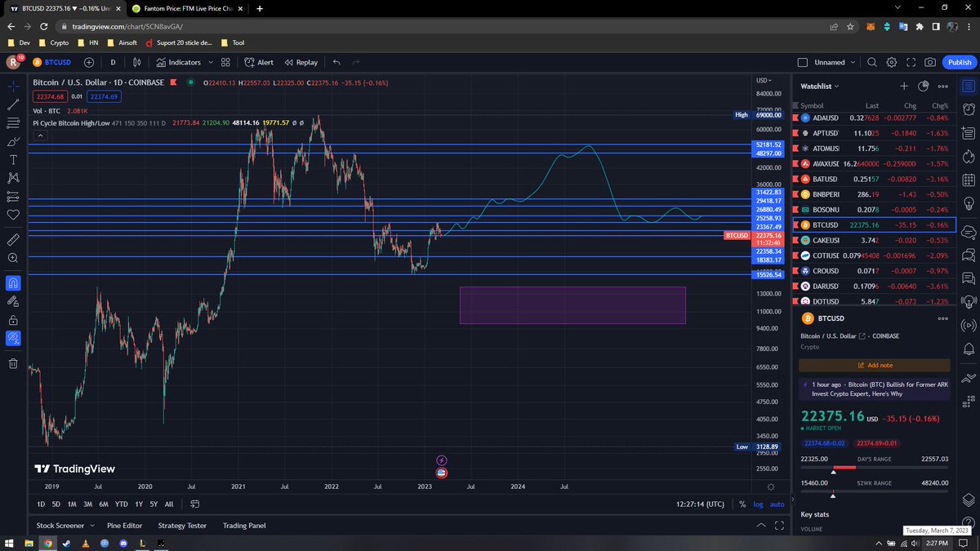Select the text annotation tool
The image size is (980, 551).
(13, 160)
